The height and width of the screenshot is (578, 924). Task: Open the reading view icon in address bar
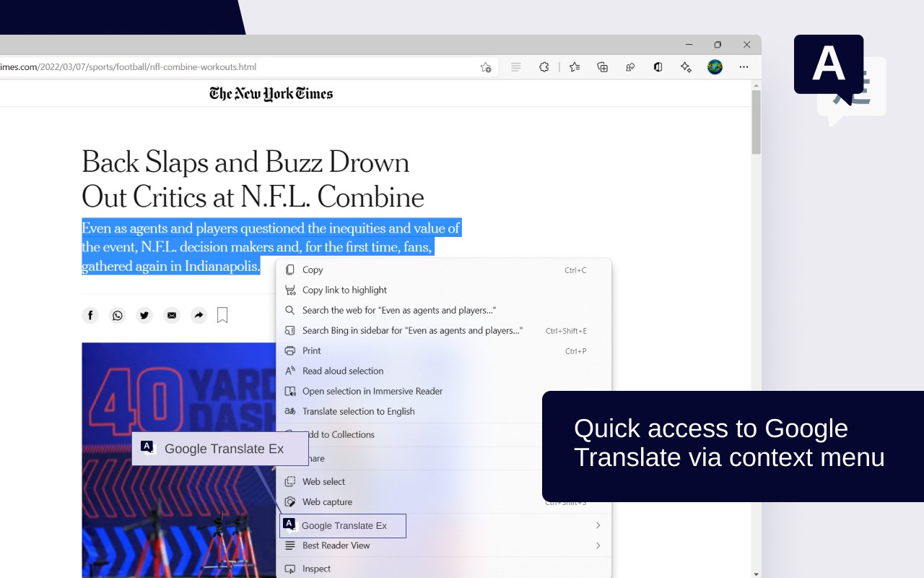(515, 67)
